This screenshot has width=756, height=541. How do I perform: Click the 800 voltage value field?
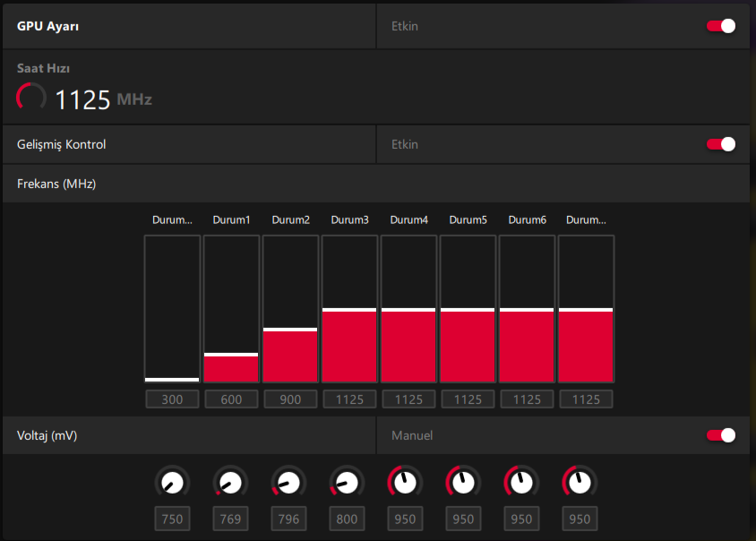(x=347, y=519)
